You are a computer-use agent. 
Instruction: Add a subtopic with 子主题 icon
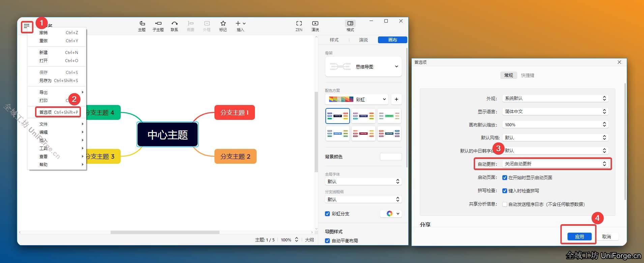(158, 26)
